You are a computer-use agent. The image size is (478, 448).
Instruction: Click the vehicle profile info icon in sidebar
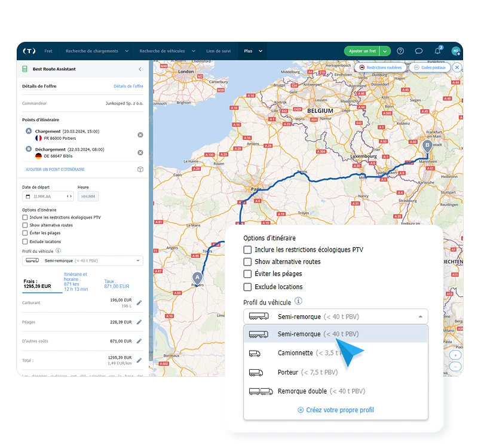[58, 250]
